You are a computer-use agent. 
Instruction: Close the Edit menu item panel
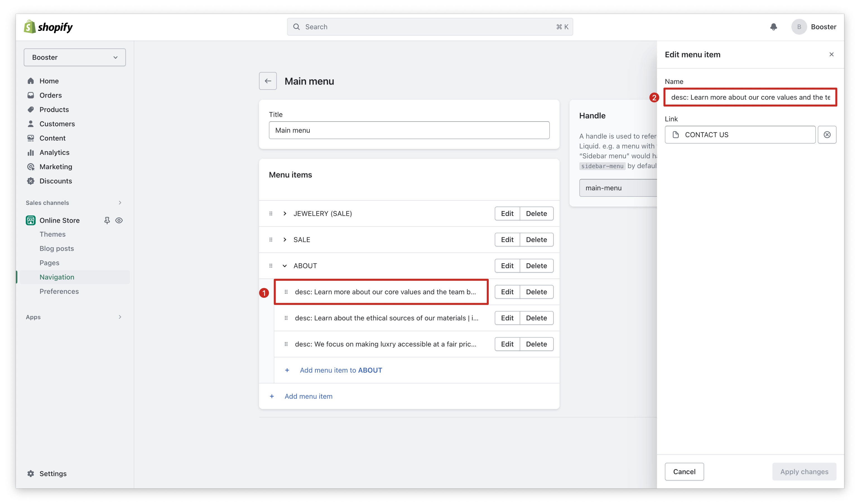coord(831,55)
